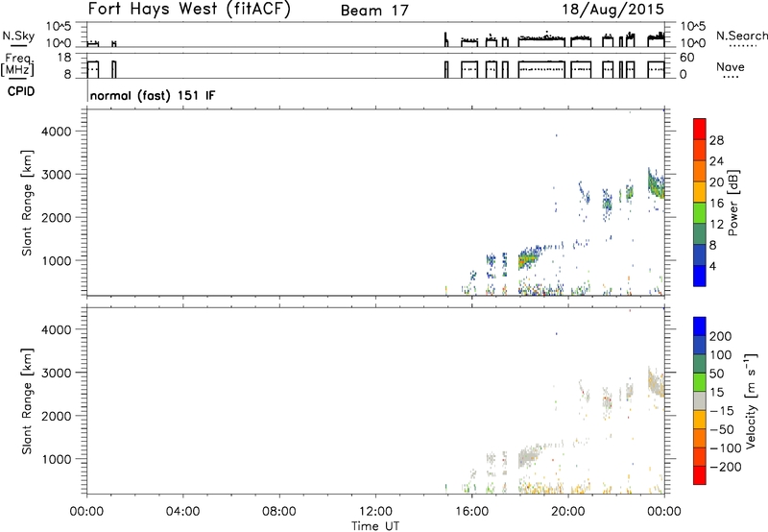The height and width of the screenshot is (532, 768).
Task: Click the blue bottom of Power color bar
Action: click(700, 276)
